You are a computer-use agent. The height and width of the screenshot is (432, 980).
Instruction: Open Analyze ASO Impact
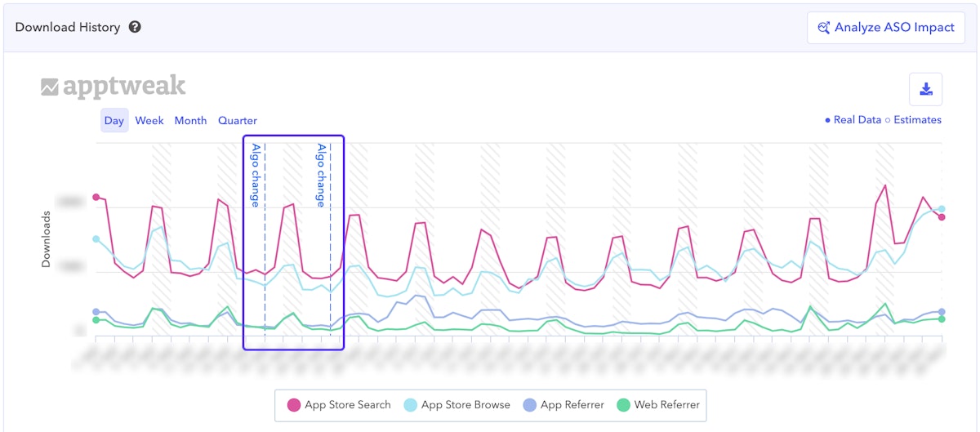tap(885, 28)
